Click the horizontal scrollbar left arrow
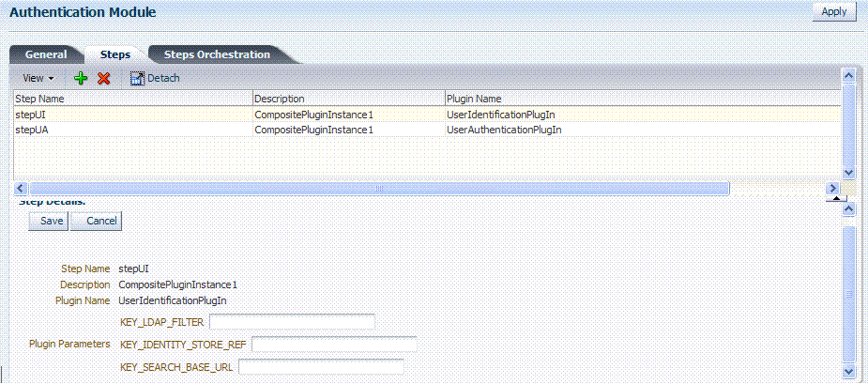The width and height of the screenshot is (868, 384). pyautogui.click(x=21, y=189)
